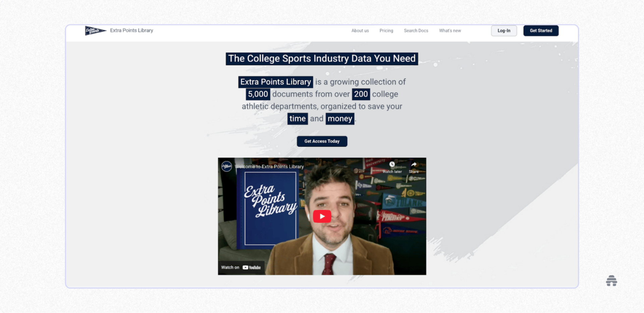Screen dimensions: 644x313
Task: Click the Share arrow icon on video
Action: point(414,165)
